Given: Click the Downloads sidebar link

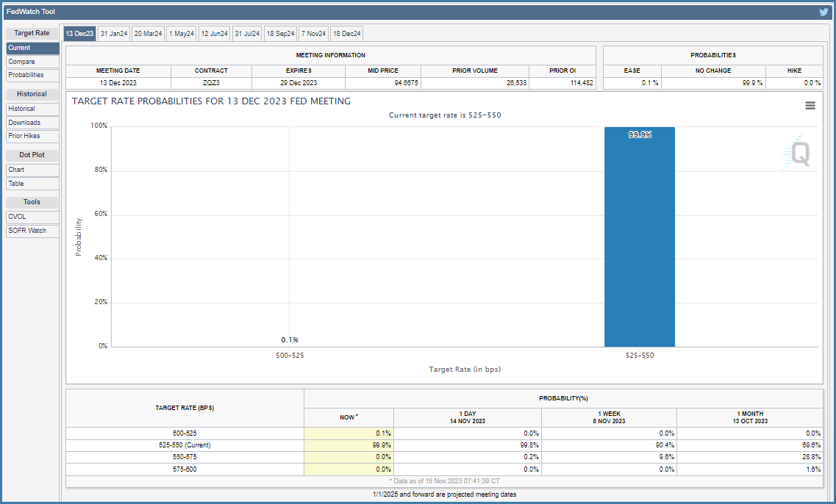Looking at the screenshot, I should 32,123.
